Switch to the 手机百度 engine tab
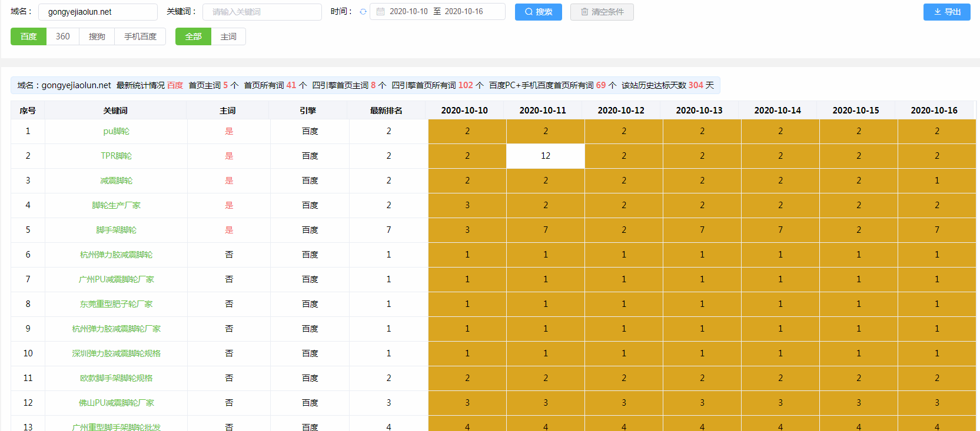 (x=140, y=36)
